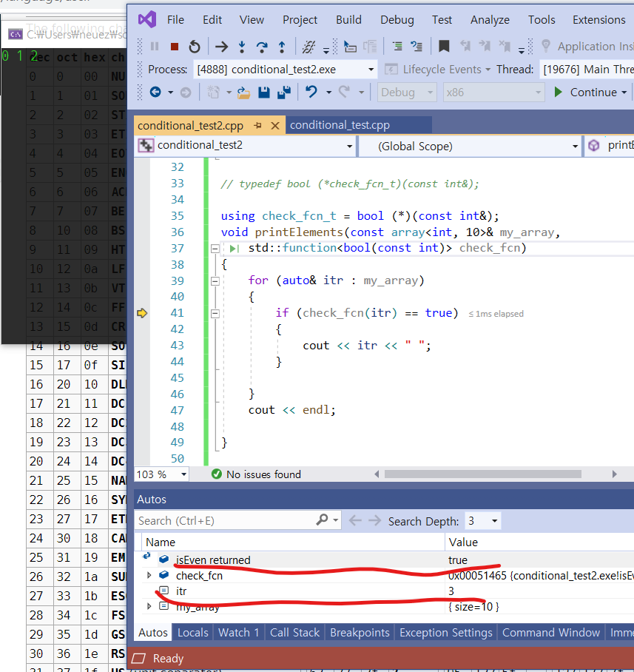
Task: Click the display object in definition icon
Action: tap(350, 47)
